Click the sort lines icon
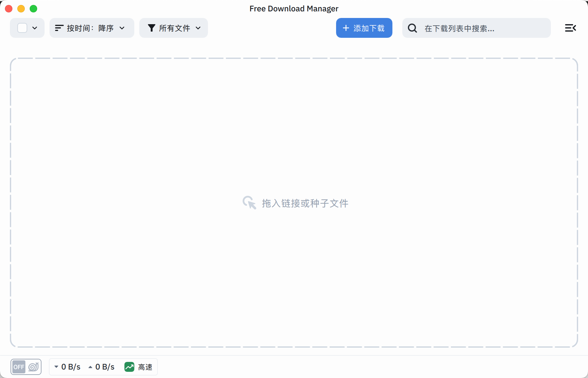 [59, 28]
